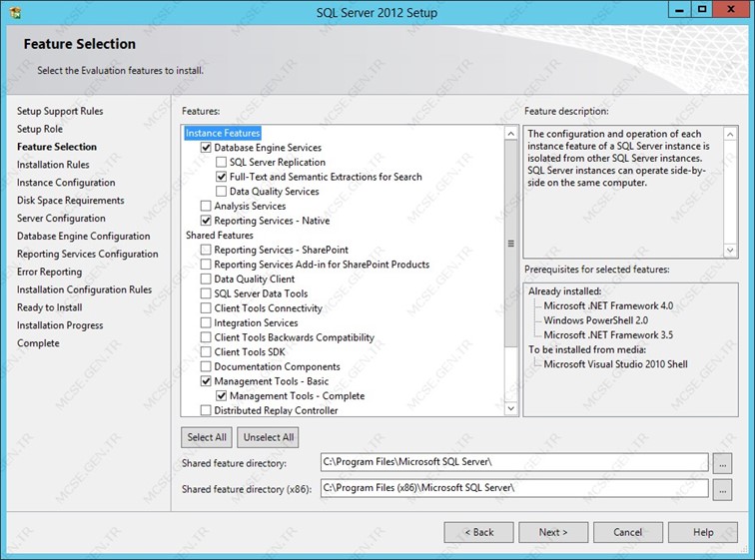Minimize the SQL Server 2012 Setup window
This screenshot has height=560, width=755.
tap(679, 10)
